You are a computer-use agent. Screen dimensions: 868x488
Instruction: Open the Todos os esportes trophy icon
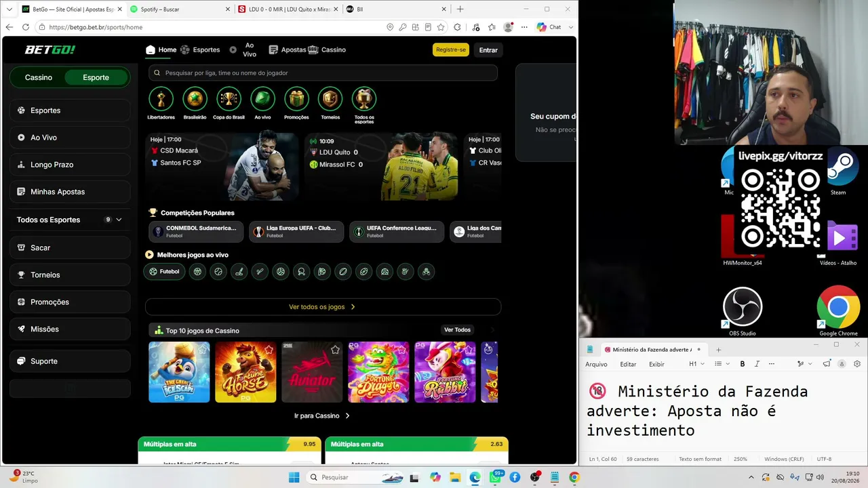364,99
